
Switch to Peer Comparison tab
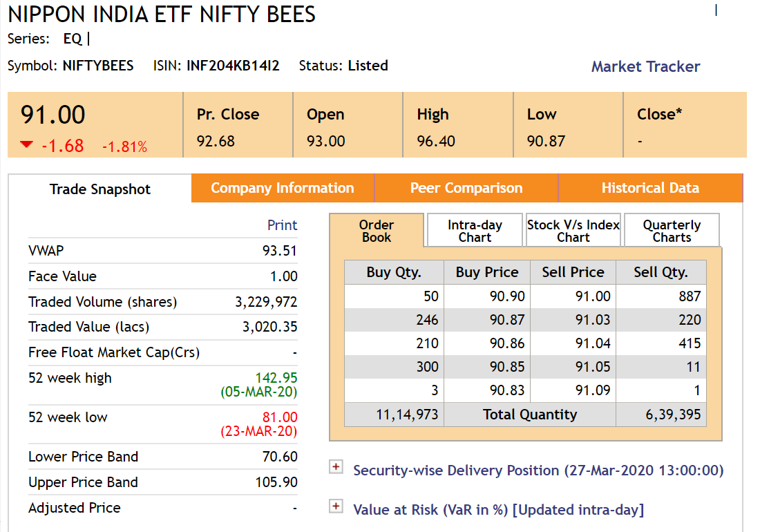point(466,188)
